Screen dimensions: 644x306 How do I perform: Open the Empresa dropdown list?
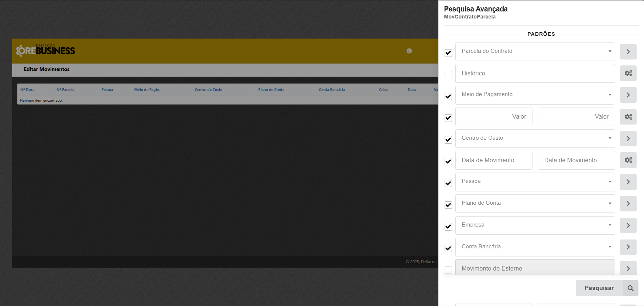tap(535, 225)
